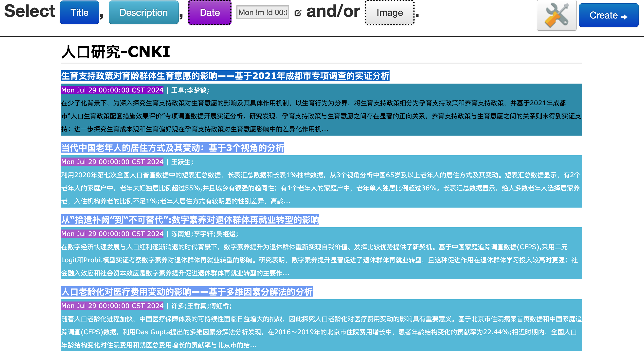
Task: Click the date above authors 王卓;李梦鹤
Action: pyautogui.click(x=112, y=90)
